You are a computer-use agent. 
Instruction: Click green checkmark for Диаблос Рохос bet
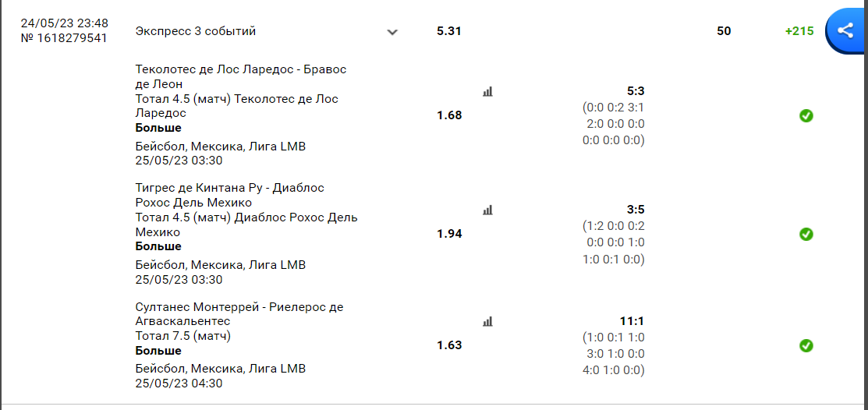point(806,234)
